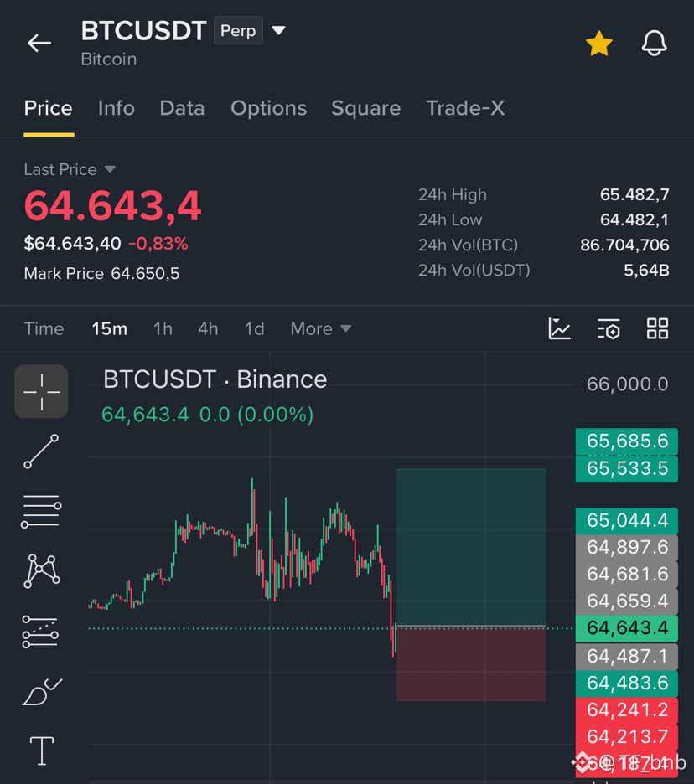Select the Time chart interval

point(44,329)
